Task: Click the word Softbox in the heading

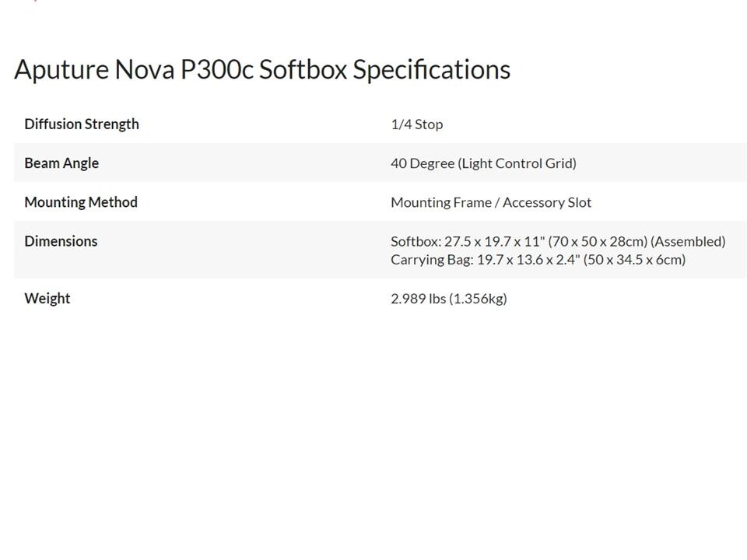Action: click(x=303, y=70)
